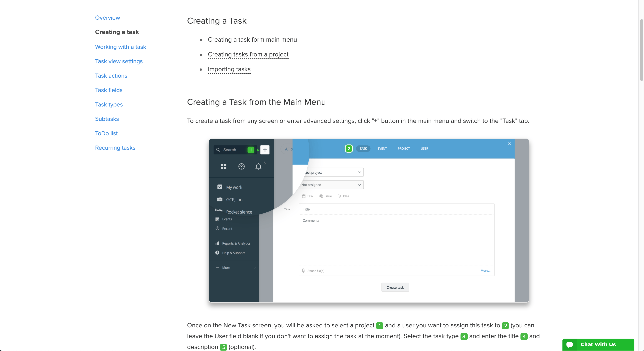
Task: Open Working with a task page
Action: [x=121, y=47]
